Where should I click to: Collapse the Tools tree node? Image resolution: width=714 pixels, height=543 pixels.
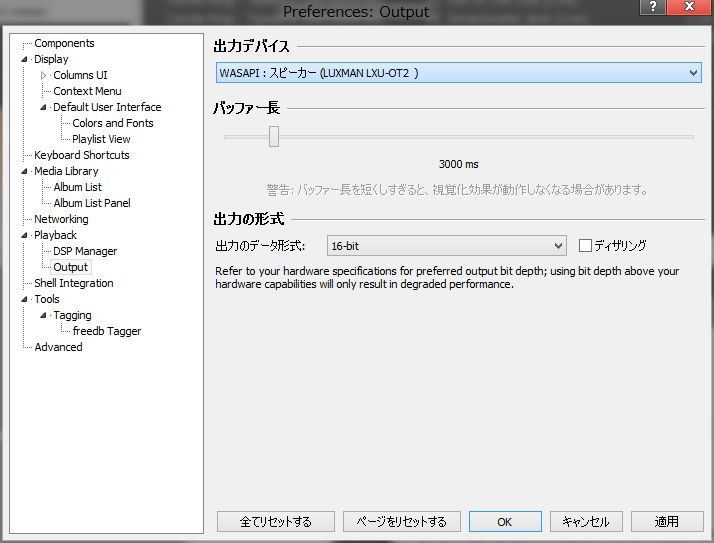24,299
